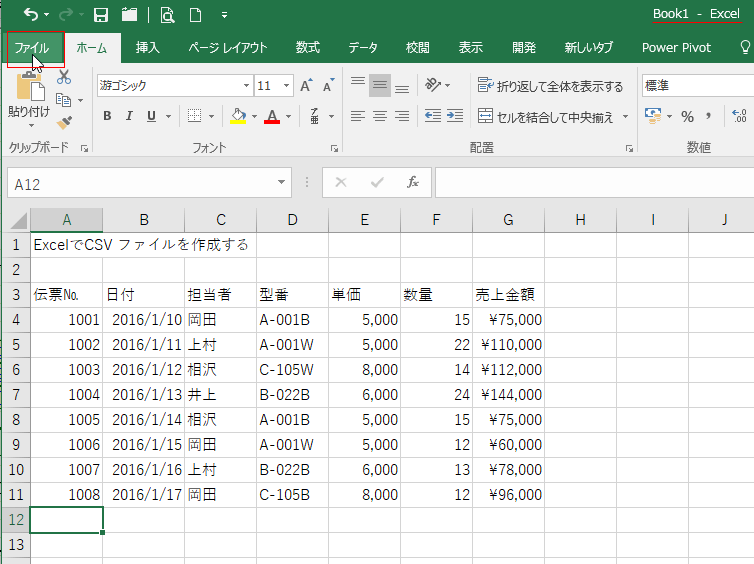
Task: Click the Print Preview icon in quick access toolbar
Action: pos(167,15)
